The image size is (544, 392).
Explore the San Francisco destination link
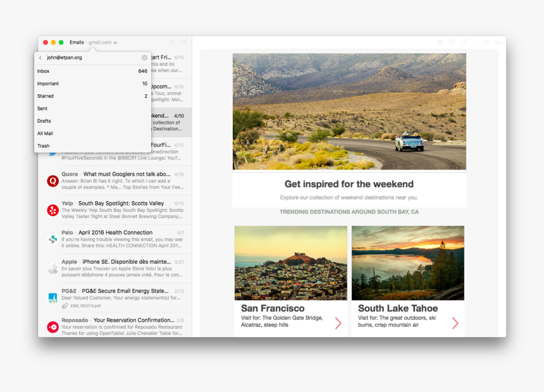pyautogui.click(x=338, y=322)
